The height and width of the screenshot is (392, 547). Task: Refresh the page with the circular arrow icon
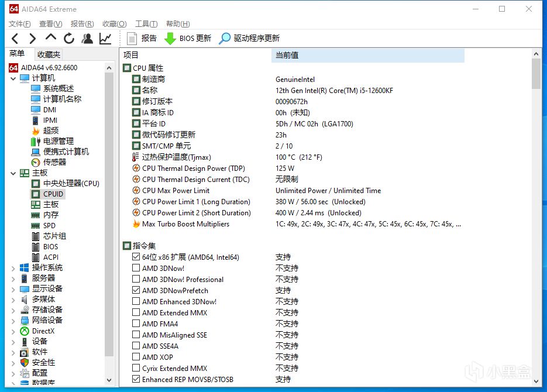(69, 39)
